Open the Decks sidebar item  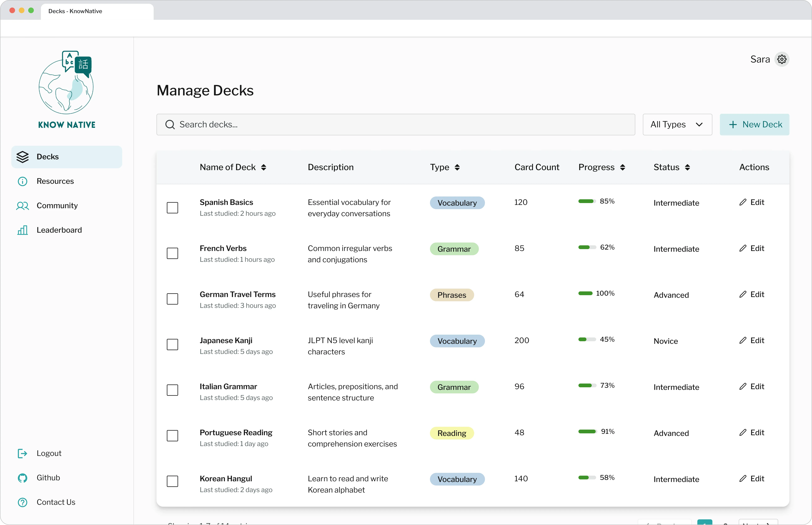pyautogui.click(x=67, y=157)
